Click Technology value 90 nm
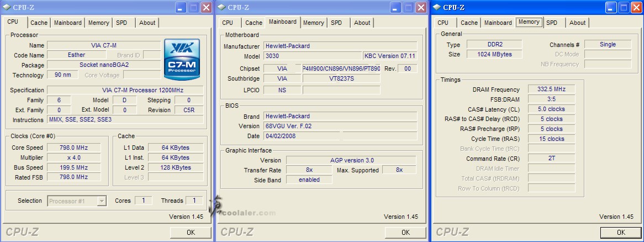Image resolution: width=644 pixels, height=242 pixels. [62, 75]
